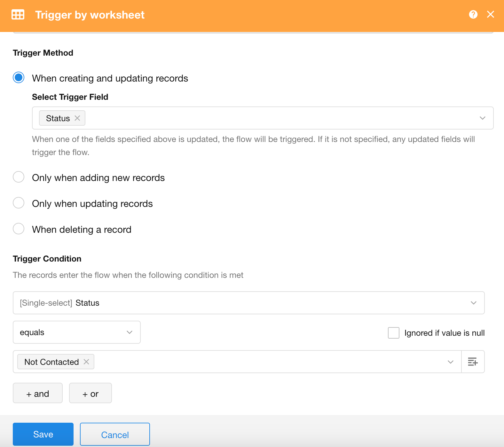The image size is (504, 447).
Task: Select When deleting a record option
Action: (x=19, y=229)
